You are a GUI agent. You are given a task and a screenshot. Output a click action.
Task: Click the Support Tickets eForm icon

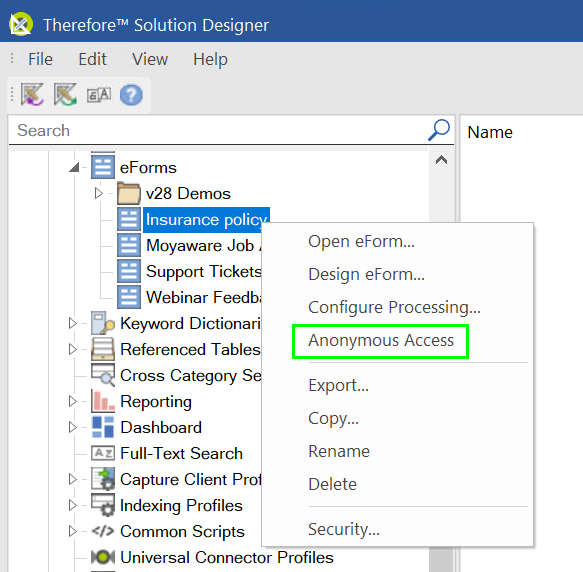point(129,271)
